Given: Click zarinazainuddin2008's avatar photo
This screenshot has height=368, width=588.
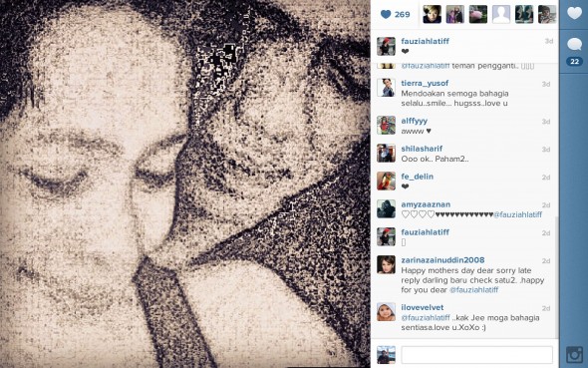Looking at the screenshot, I should click(x=386, y=265).
